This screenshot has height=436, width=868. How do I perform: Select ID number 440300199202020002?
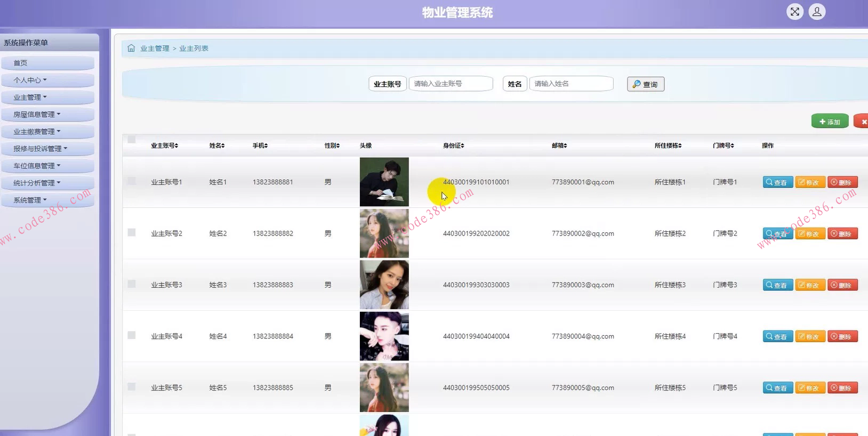click(x=476, y=233)
